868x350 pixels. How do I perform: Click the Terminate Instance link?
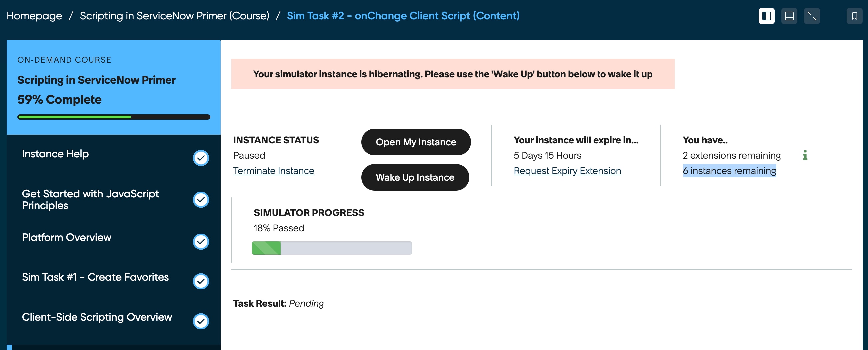273,171
